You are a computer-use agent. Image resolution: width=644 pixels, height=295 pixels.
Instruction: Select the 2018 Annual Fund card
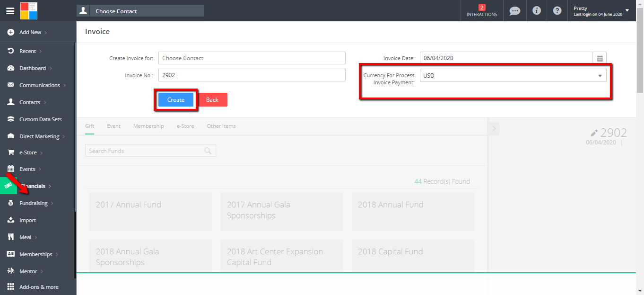click(413, 212)
